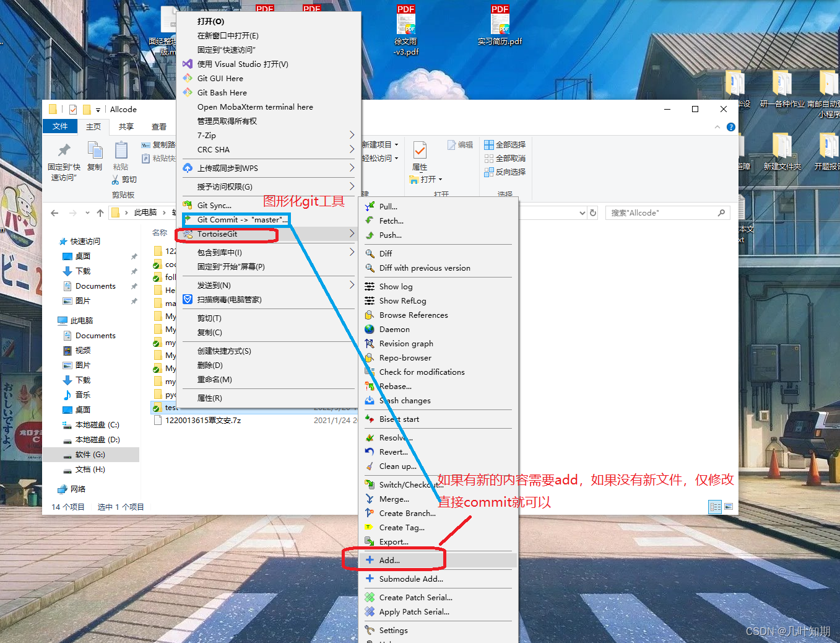Expand the 上传或同步到WPS submenu arrow
Screen dimensions: 840x643
pyautogui.click(x=352, y=168)
